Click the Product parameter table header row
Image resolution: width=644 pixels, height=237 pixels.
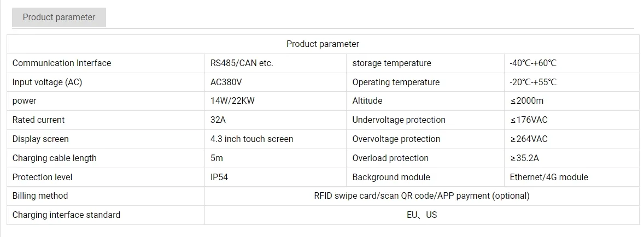pyautogui.click(x=323, y=44)
